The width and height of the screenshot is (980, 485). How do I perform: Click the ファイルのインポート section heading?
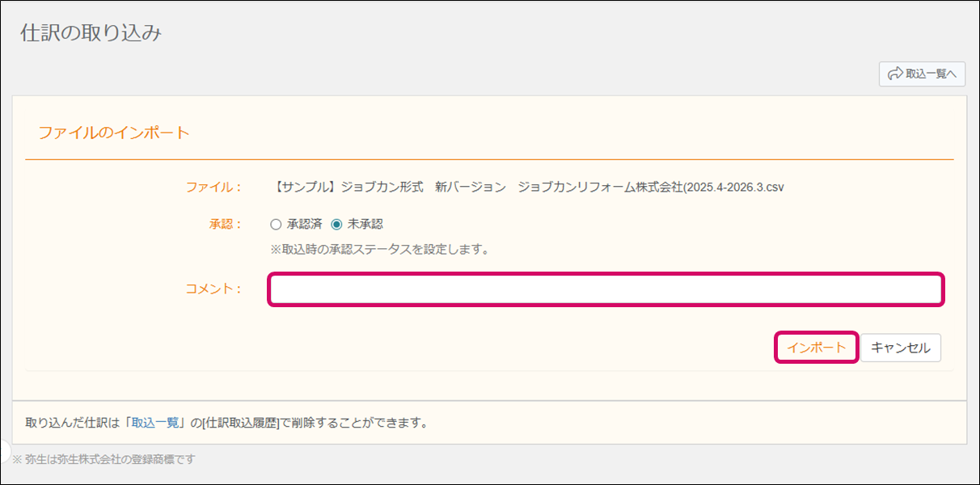114,133
